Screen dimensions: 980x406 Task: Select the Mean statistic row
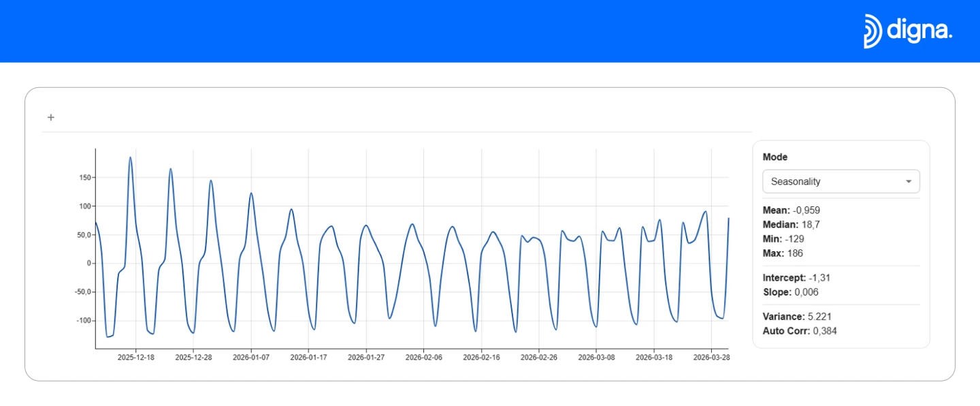click(x=791, y=210)
